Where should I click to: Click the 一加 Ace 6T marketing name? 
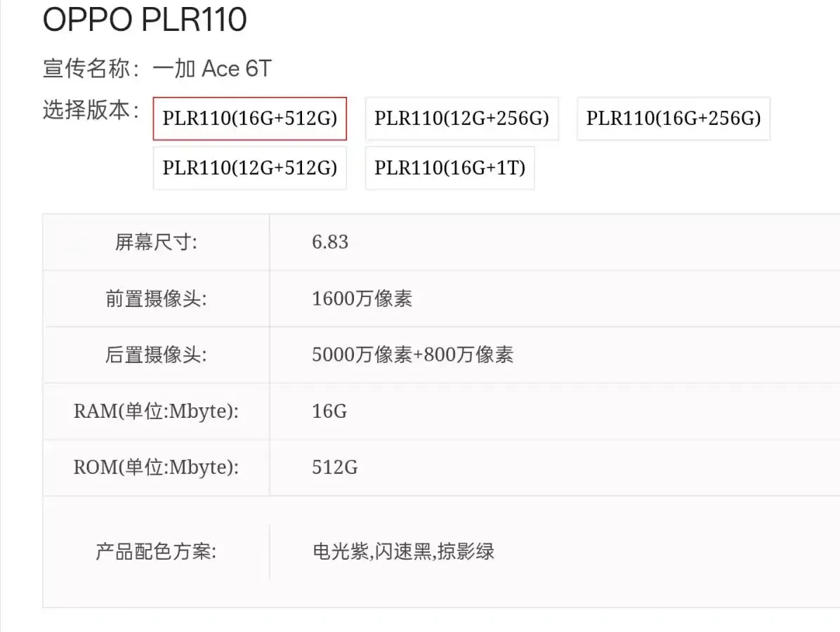tap(212, 69)
